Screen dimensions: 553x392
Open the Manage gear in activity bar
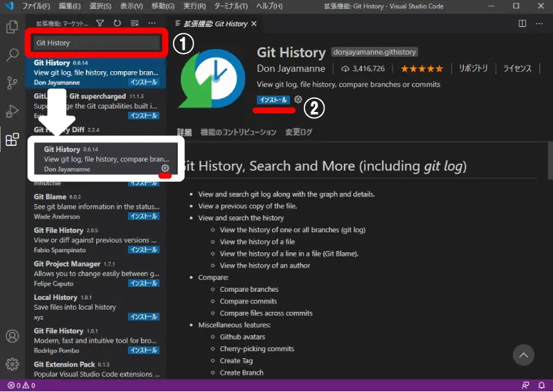12,364
